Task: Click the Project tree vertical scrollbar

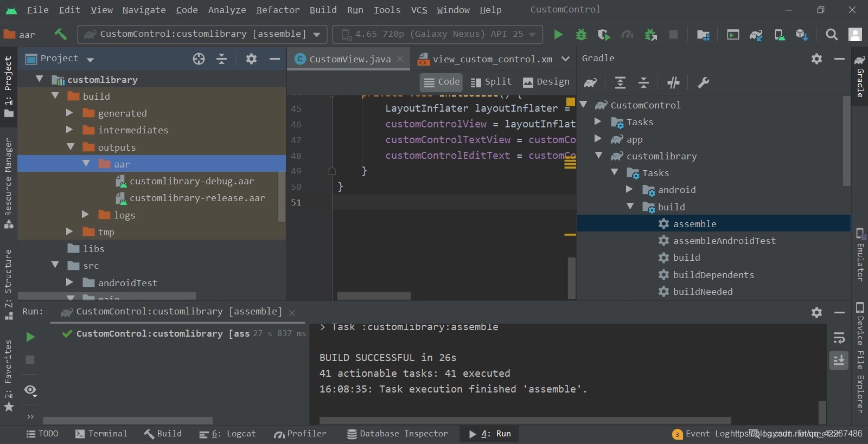Action: coord(282,196)
